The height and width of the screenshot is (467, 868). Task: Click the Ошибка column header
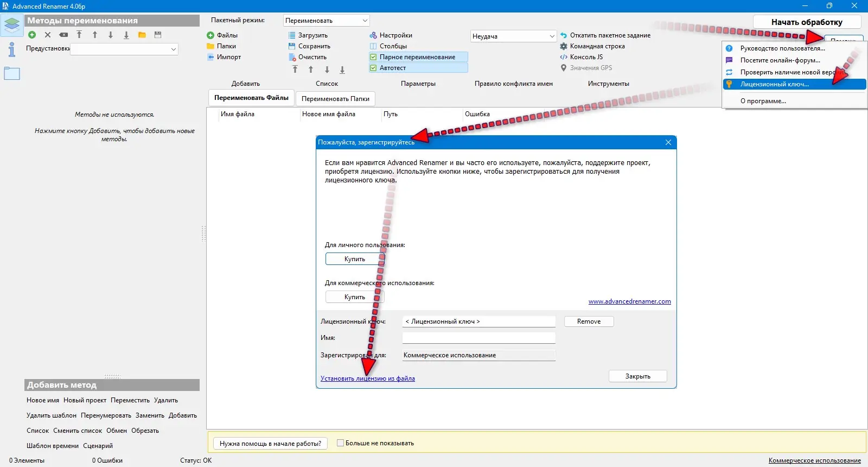[x=477, y=114]
